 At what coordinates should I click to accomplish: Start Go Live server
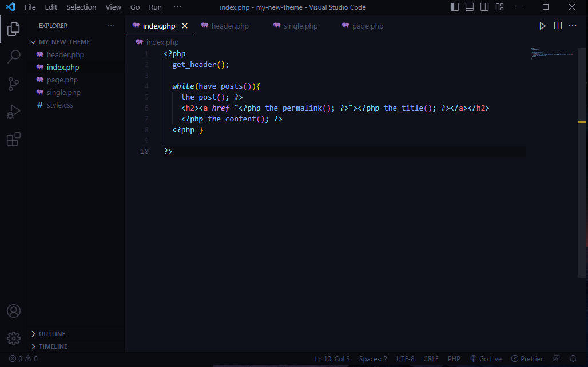[x=486, y=359]
